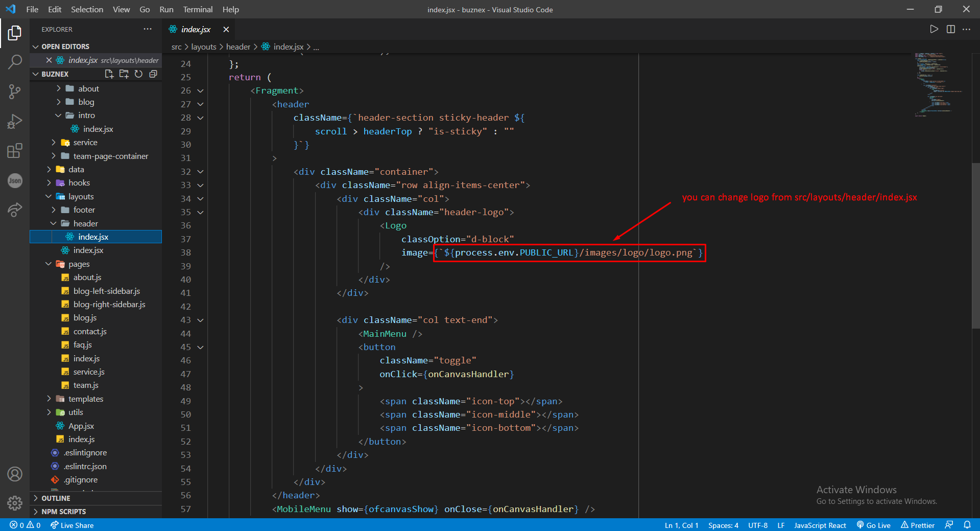
Task: Open the Help menu
Action: (x=231, y=9)
